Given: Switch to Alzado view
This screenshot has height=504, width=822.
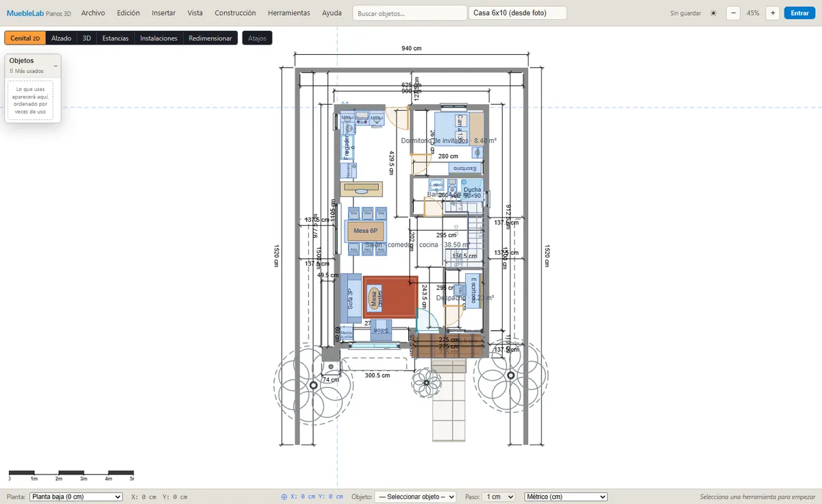Looking at the screenshot, I should tap(61, 38).
